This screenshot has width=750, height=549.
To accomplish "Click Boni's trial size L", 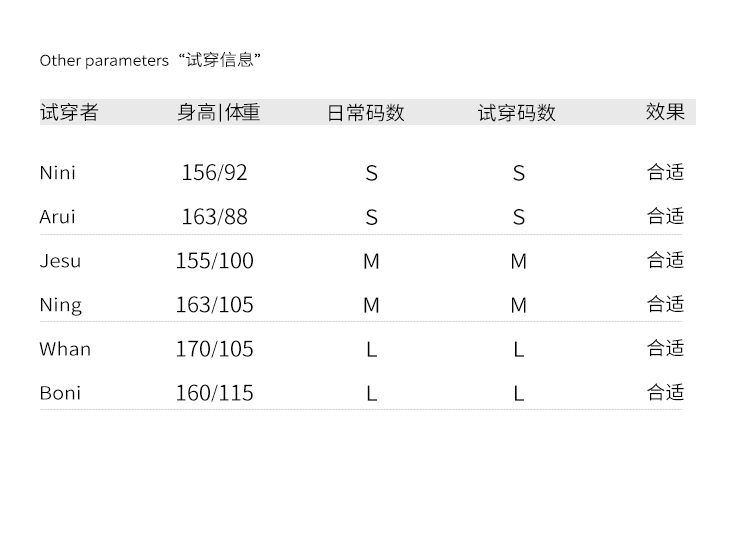I will [518, 394].
